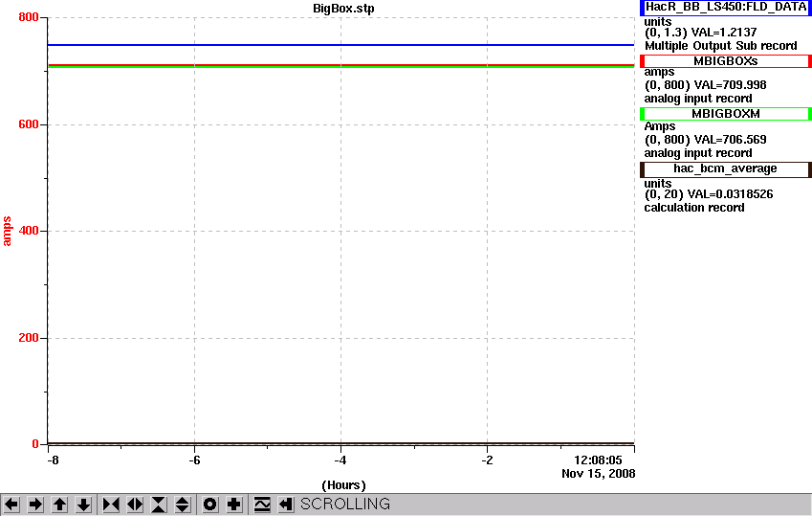812x516 pixels.
Task: Select the hac_bcm_average legend curve
Action: (x=726, y=168)
